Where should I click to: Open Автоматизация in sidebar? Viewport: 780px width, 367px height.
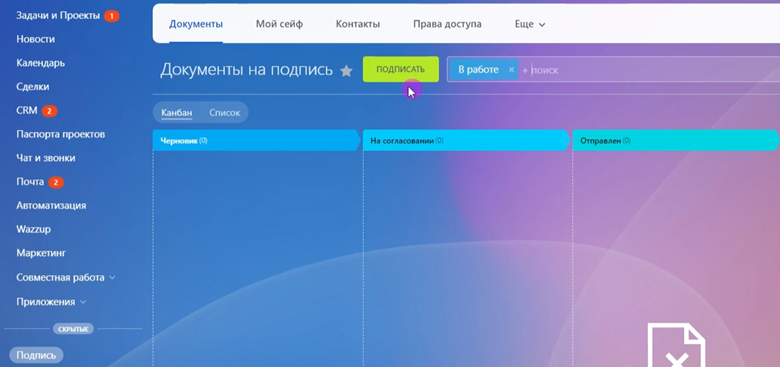point(51,205)
